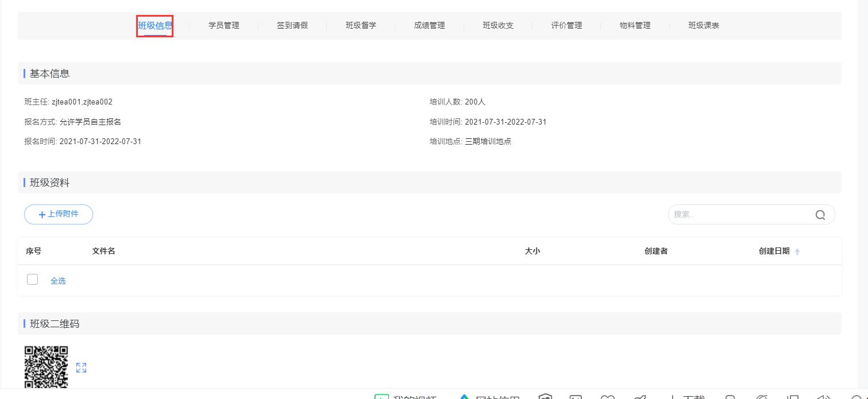Open the 班级收支 tab
Viewport: 868px width, 399px height.
coord(498,26)
